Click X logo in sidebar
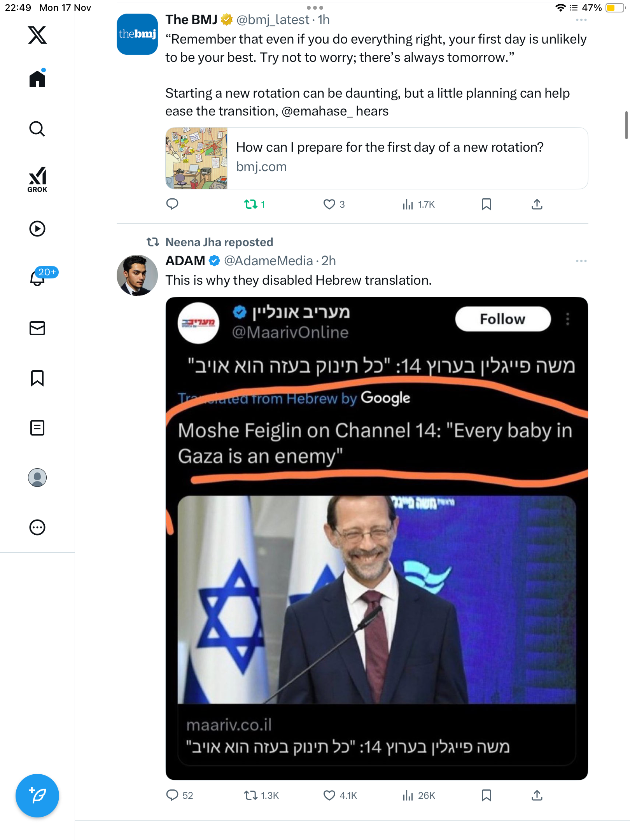630x840 pixels. 37,35
